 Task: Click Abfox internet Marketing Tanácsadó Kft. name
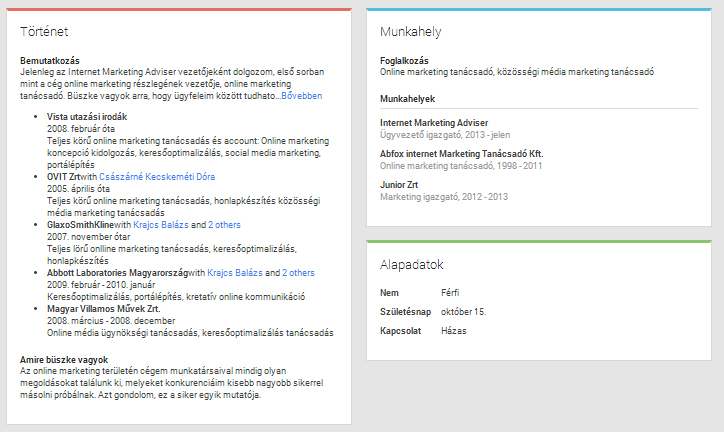462,154
